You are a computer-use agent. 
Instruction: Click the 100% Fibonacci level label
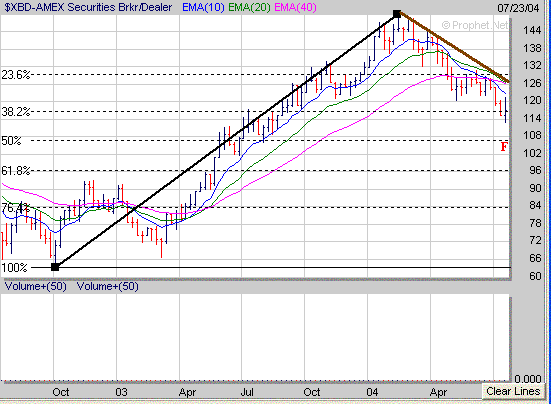[14, 267]
